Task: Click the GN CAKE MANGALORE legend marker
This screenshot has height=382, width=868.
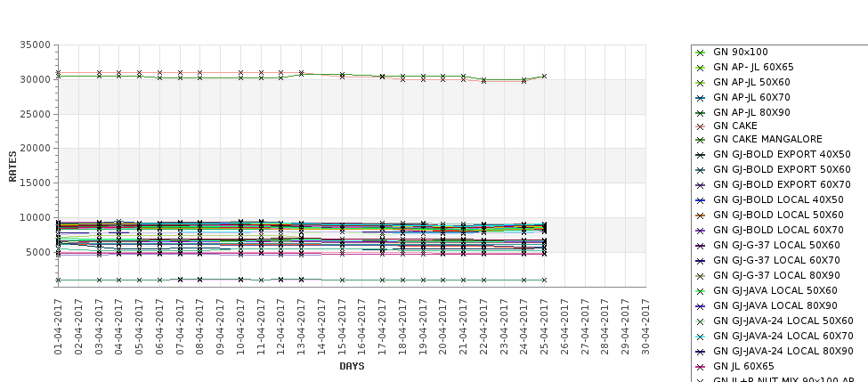Action: coord(701,140)
